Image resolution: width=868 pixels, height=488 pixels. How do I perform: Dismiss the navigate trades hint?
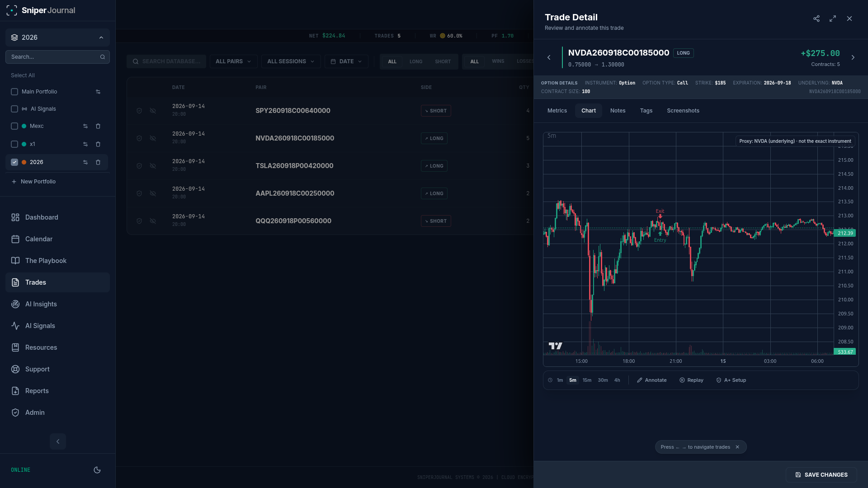tap(737, 447)
